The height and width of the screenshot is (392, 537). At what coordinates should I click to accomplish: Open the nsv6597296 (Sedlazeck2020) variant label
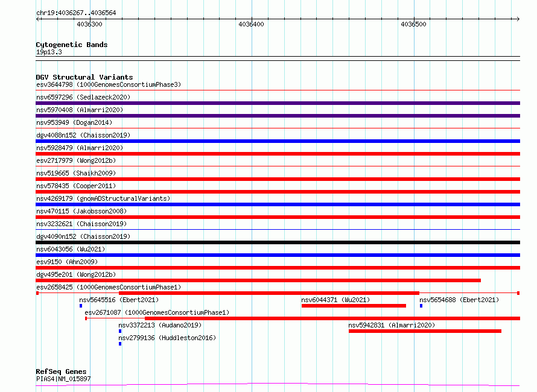[x=83, y=97]
